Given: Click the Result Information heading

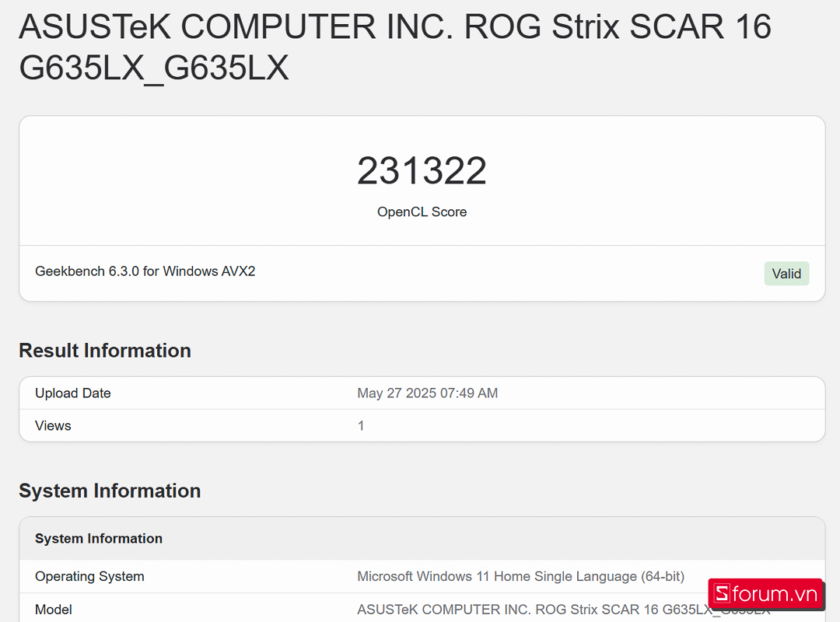Looking at the screenshot, I should (105, 351).
